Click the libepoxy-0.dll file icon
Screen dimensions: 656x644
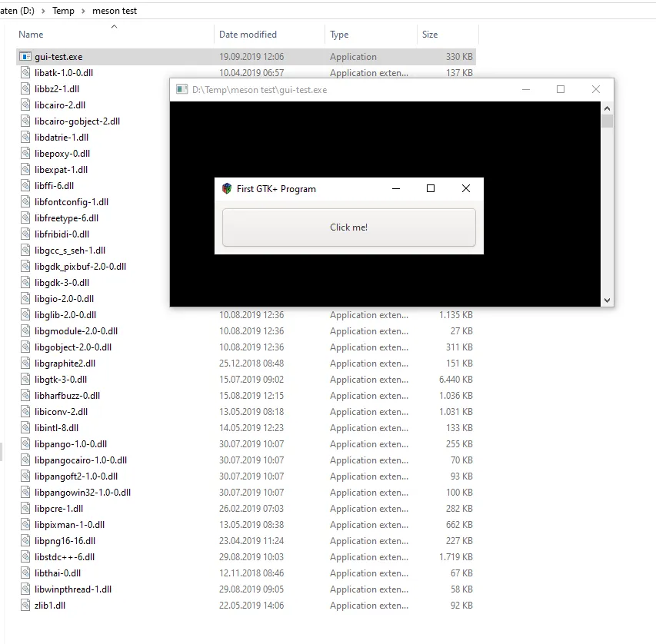tap(25, 154)
